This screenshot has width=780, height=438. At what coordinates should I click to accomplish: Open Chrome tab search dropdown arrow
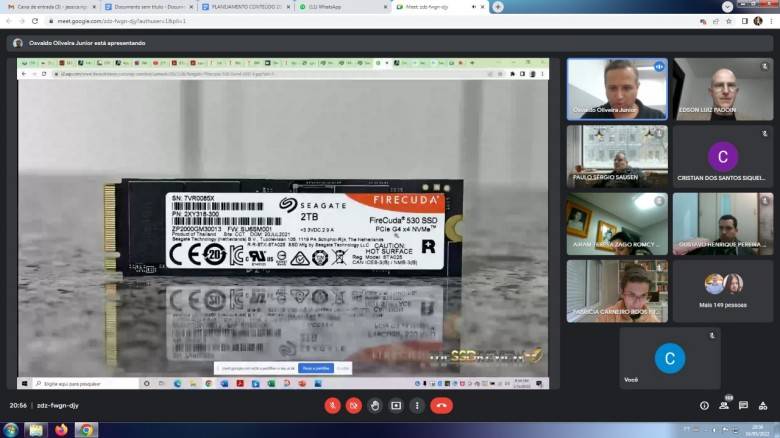tap(727, 6)
